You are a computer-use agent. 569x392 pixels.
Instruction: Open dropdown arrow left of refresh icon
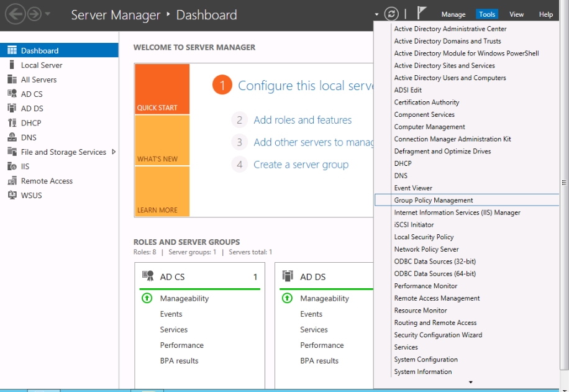(376, 14)
